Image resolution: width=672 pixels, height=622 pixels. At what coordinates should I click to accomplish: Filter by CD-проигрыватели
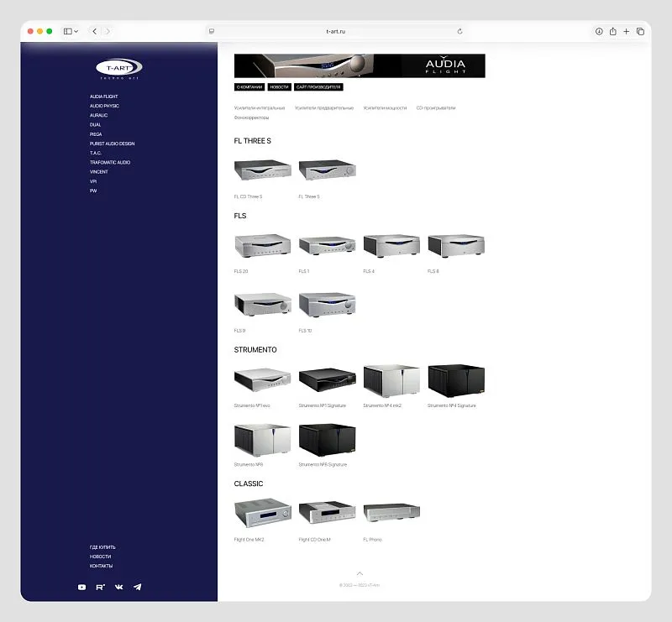tap(436, 108)
